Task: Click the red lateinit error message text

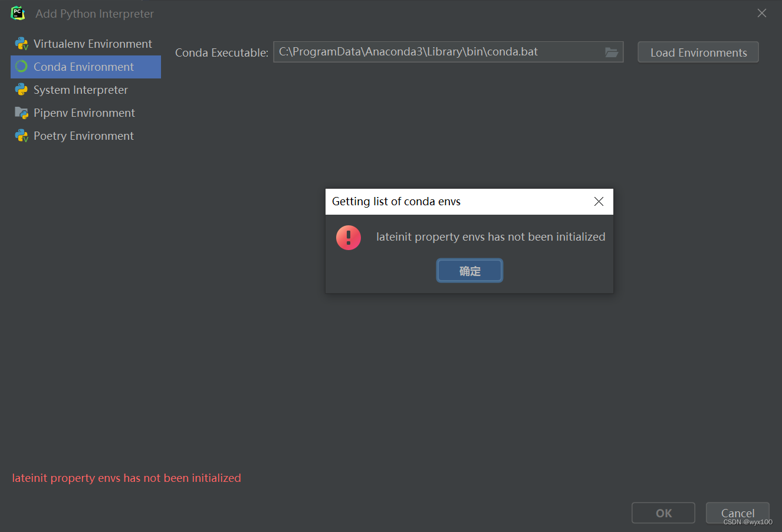Action: tap(126, 478)
